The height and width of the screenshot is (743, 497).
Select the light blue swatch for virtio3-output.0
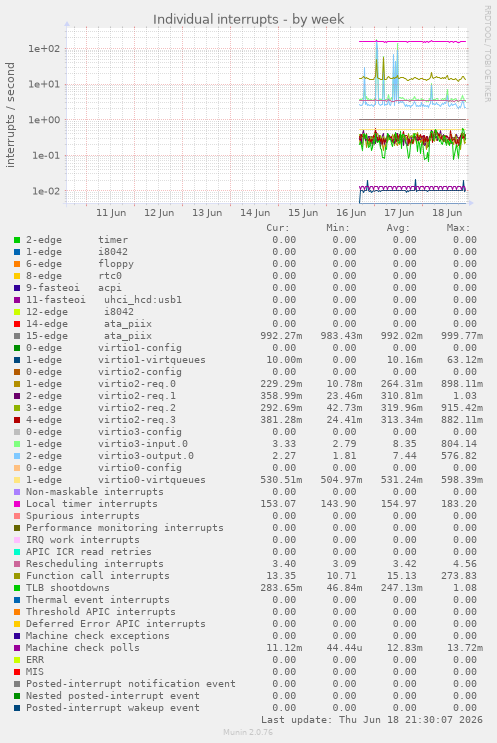[x=17, y=456]
